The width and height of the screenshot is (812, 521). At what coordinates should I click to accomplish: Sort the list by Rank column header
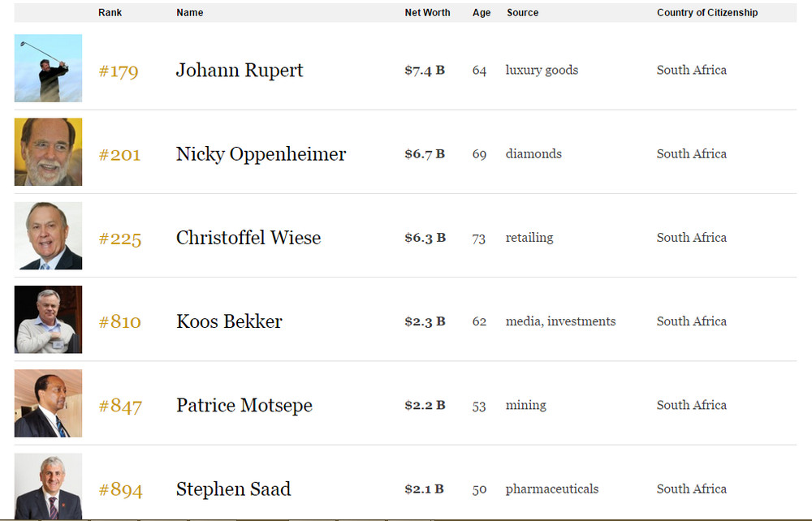pyautogui.click(x=110, y=12)
